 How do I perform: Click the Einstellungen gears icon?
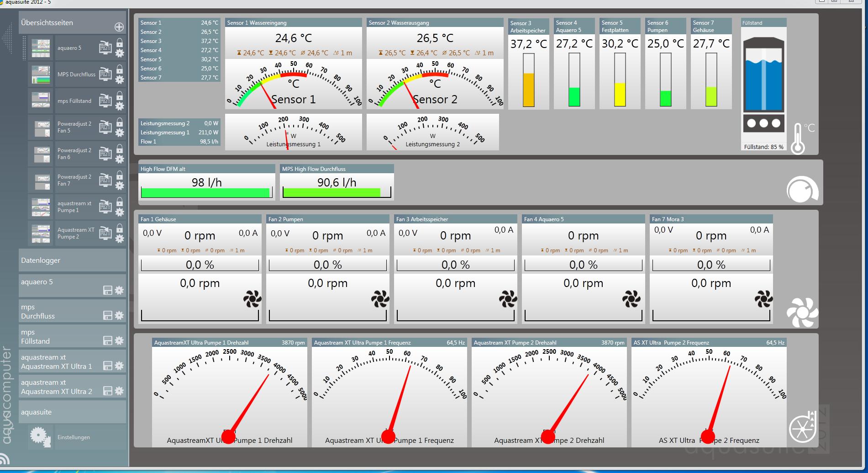[40, 436]
